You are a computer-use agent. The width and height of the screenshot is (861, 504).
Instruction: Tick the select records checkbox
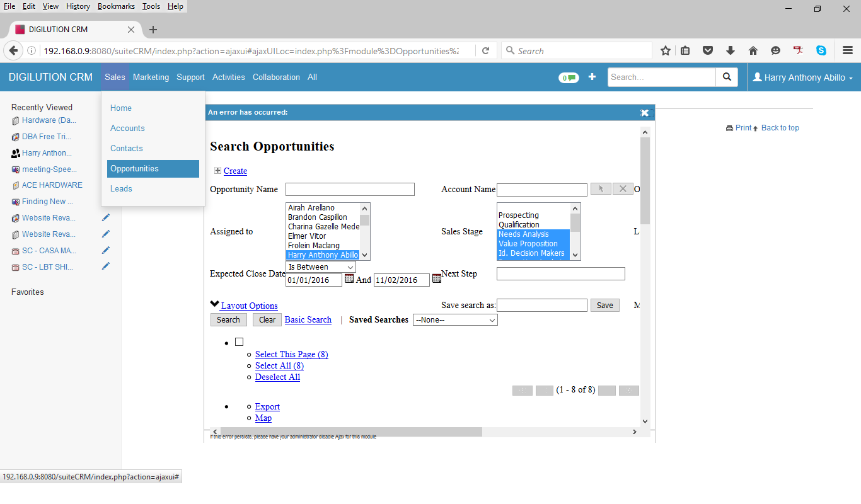(239, 342)
